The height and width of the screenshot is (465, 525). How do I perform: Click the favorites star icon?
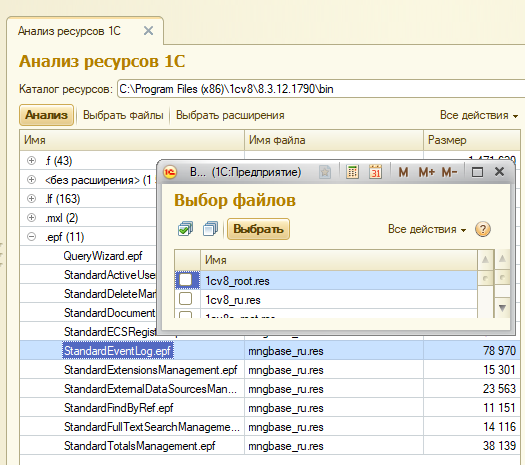tap(325, 172)
